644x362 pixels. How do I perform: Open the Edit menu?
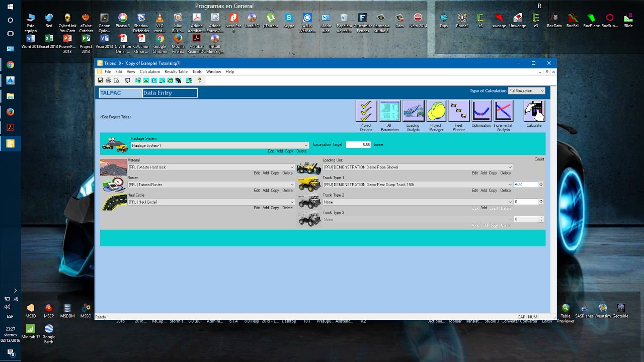point(119,72)
